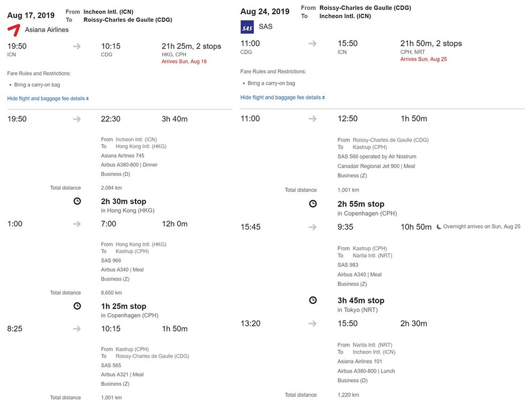The height and width of the screenshot is (406, 532).
Task: Click arrow before 12:50 Copenhagen arrival
Action: (x=313, y=119)
